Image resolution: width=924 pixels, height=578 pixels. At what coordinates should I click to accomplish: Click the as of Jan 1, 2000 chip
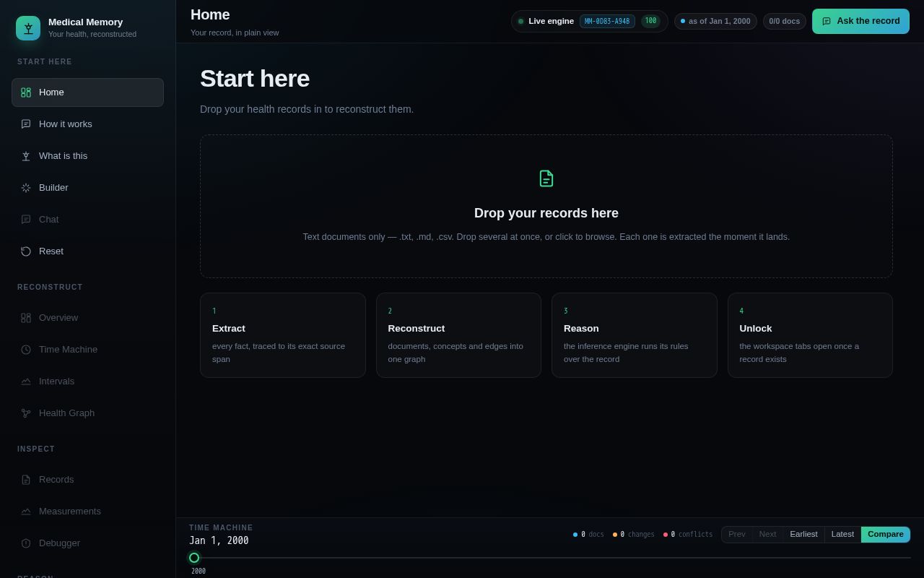[715, 22]
